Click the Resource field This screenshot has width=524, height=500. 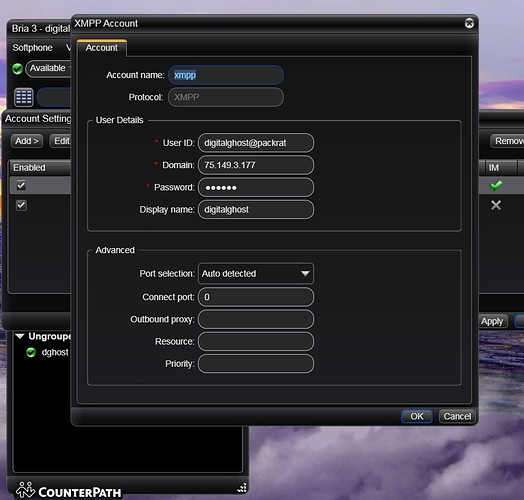pyautogui.click(x=256, y=342)
